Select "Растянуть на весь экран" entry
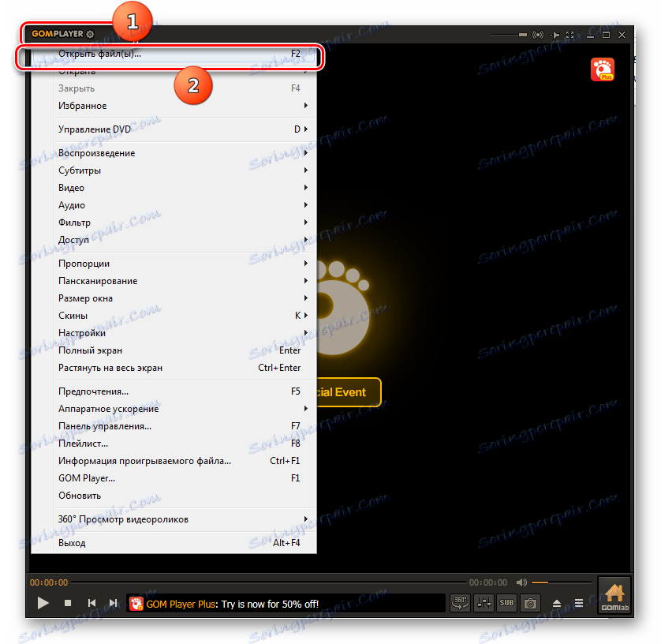 [x=174, y=367]
